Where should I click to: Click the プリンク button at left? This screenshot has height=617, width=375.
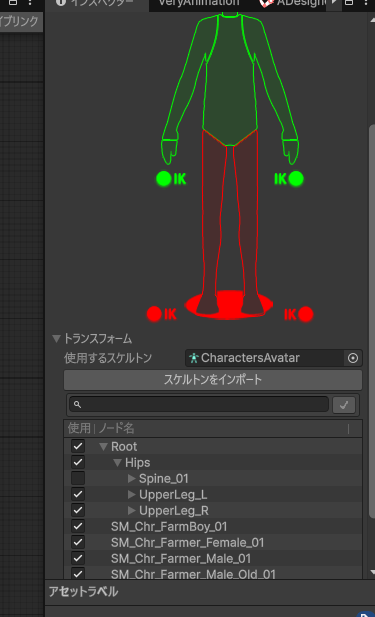(20, 21)
